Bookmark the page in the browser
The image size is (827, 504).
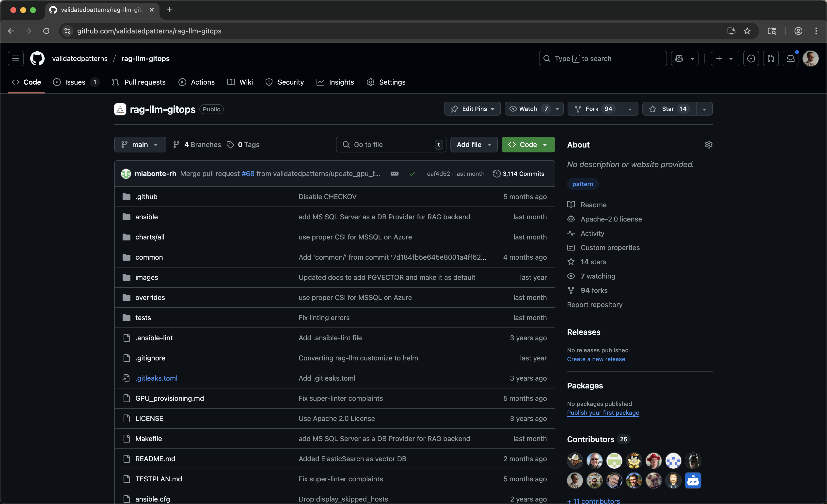tap(747, 31)
